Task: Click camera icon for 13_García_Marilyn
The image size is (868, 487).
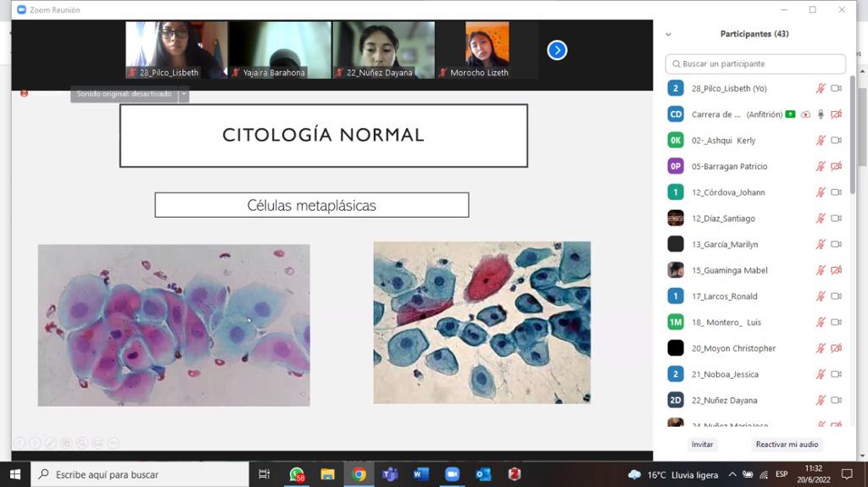Action: click(x=836, y=244)
